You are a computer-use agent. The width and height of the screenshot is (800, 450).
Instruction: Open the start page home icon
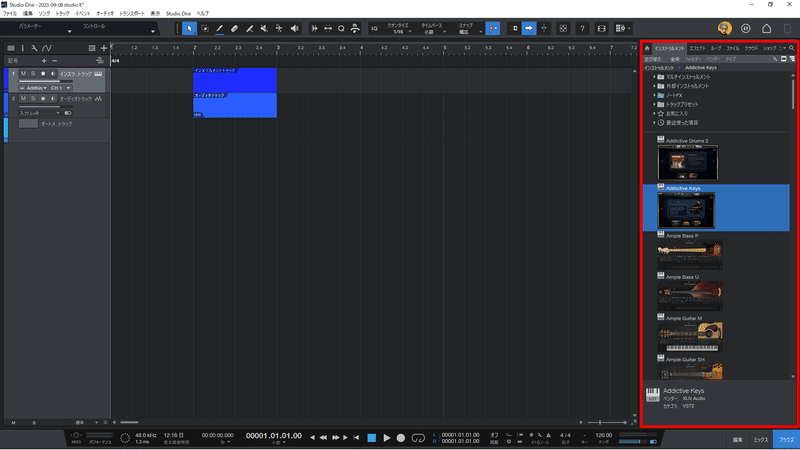click(x=766, y=29)
